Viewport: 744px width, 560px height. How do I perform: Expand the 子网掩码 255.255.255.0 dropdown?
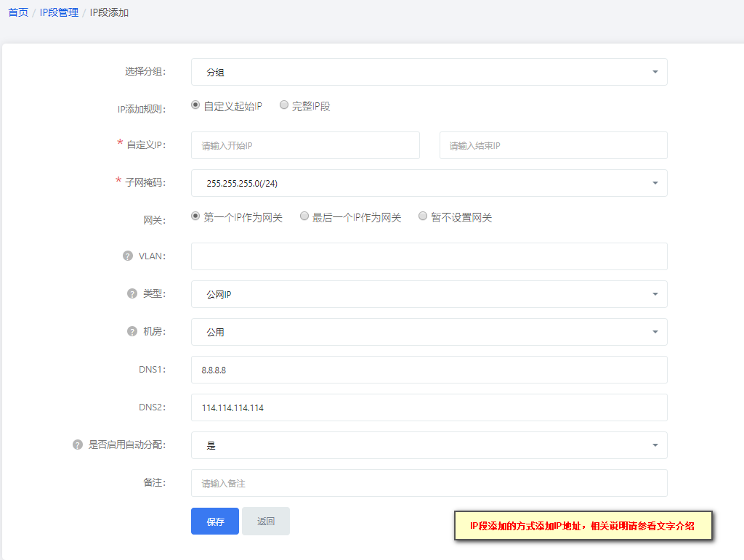(429, 183)
